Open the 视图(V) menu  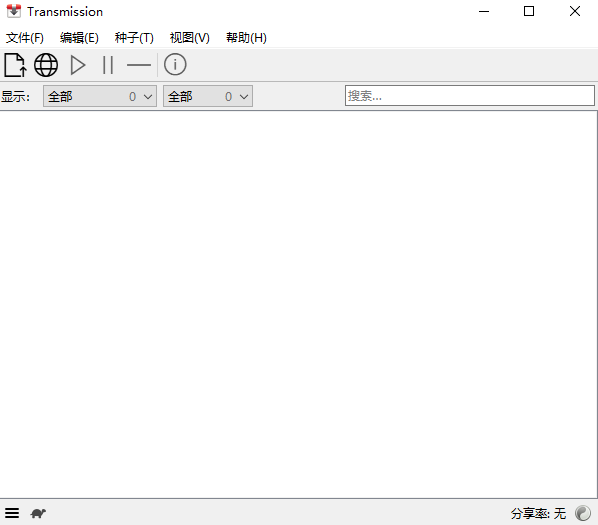click(190, 38)
